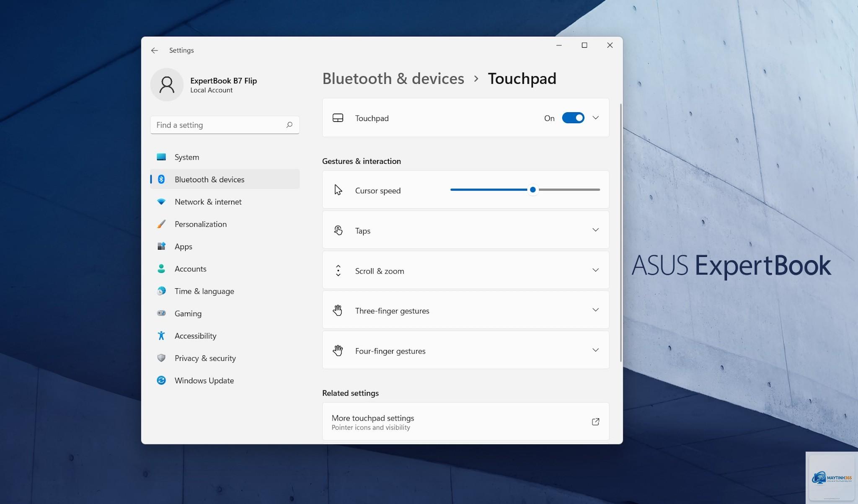Click the Local Account text
This screenshot has height=504, width=858.
(211, 90)
